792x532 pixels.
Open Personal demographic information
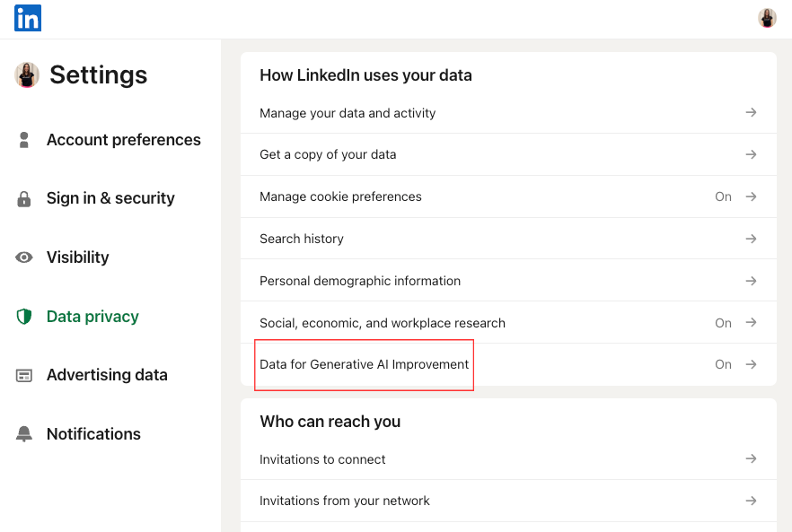tap(360, 281)
